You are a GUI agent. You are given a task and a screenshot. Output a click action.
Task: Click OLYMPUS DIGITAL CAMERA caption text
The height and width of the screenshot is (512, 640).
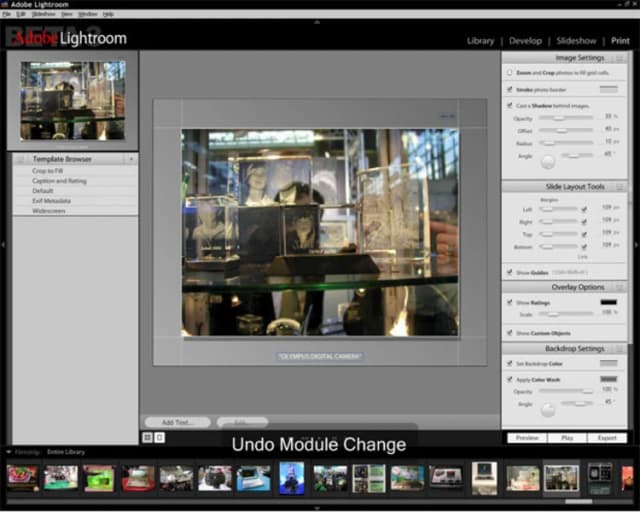click(x=320, y=356)
